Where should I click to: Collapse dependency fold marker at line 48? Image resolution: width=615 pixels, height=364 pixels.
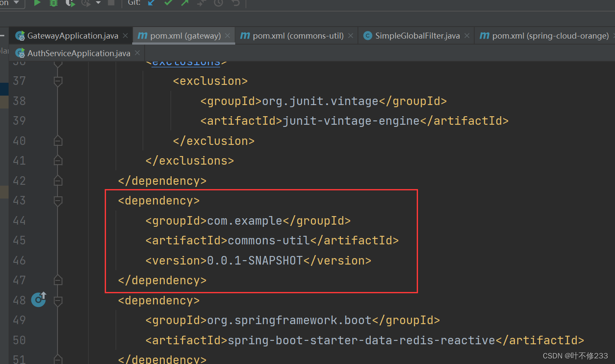tap(58, 301)
